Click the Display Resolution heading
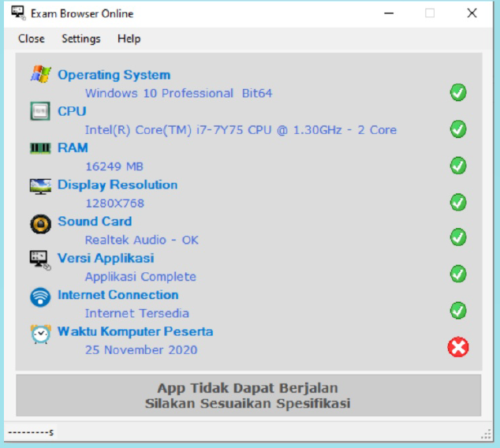 pyautogui.click(x=118, y=185)
